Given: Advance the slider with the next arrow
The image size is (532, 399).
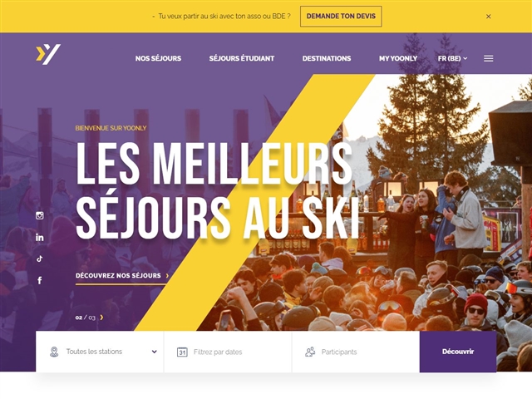Looking at the screenshot, I should click(x=101, y=318).
